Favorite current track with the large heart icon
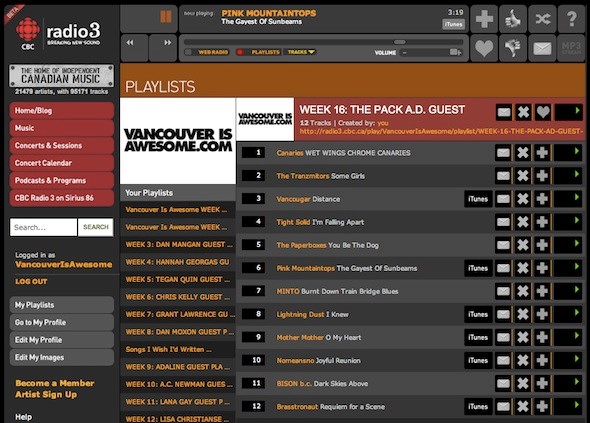The width and height of the screenshot is (590, 423). pyautogui.click(x=484, y=48)
